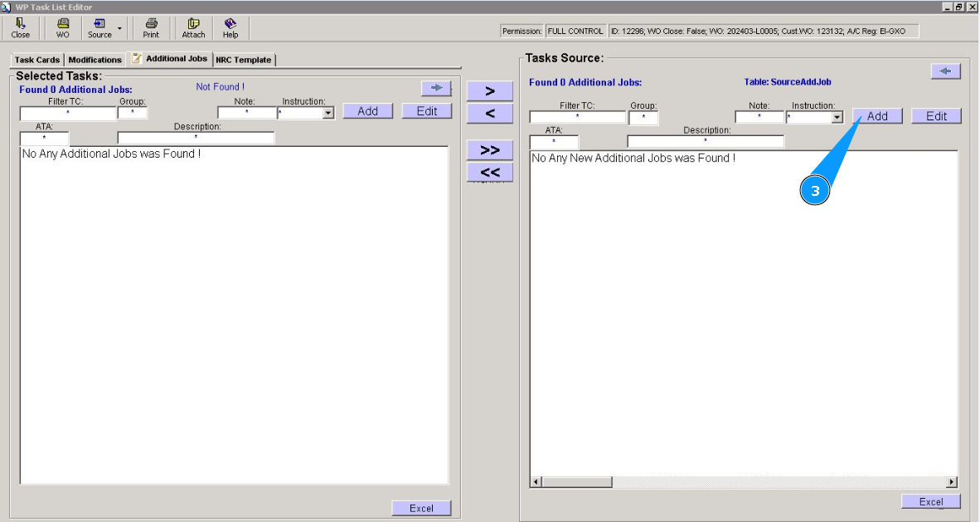
Task: Click Edit button in Tasks Source panel
Action: [936, 116]
